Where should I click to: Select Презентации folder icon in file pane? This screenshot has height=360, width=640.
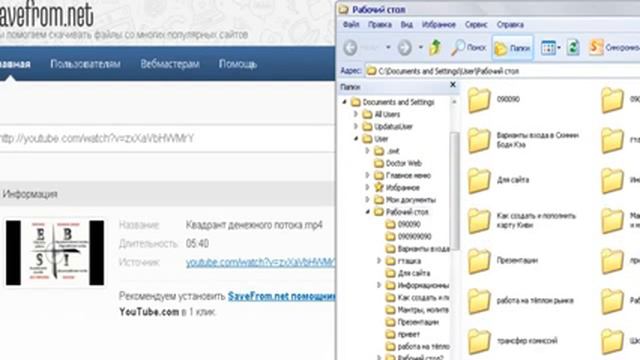pos(479,260)
